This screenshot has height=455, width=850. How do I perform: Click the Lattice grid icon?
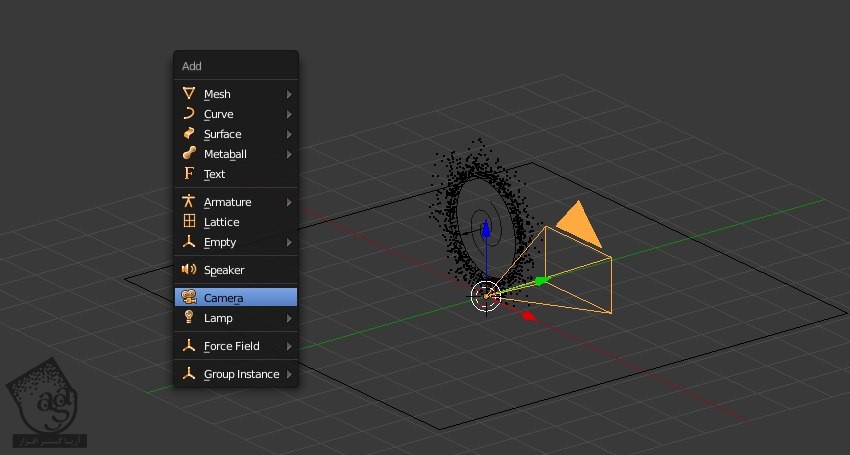(x=189, y=221)
